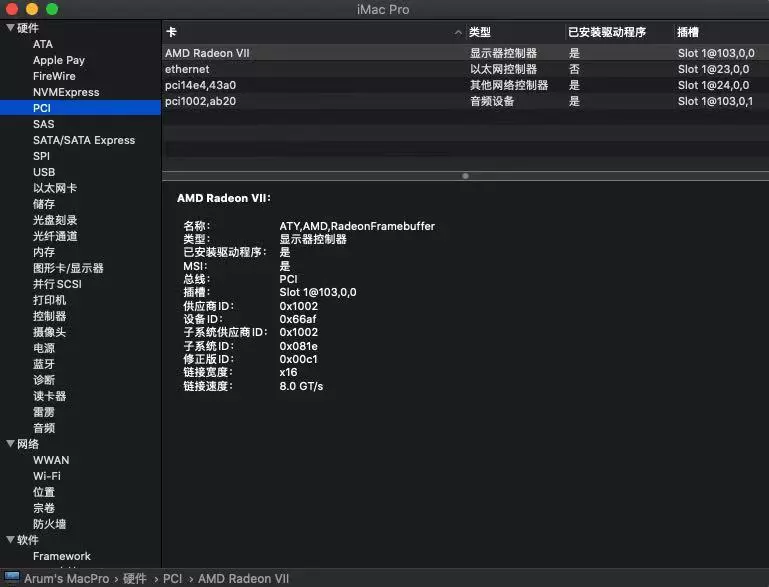Select 并行 SCSI in the sidebar
Screen dimensions: 769x587
[x=57, y=284]
